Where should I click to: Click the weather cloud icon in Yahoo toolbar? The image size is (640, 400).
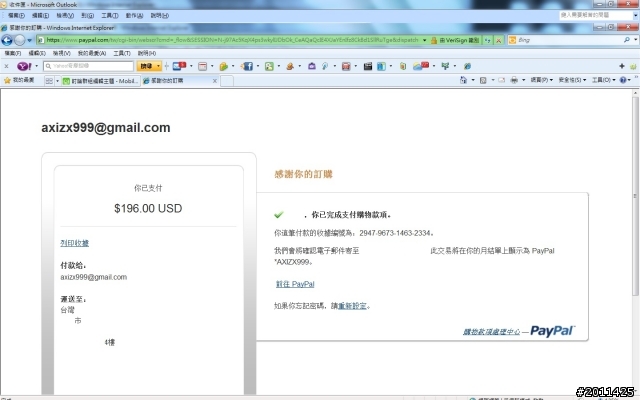click(421, 66)
